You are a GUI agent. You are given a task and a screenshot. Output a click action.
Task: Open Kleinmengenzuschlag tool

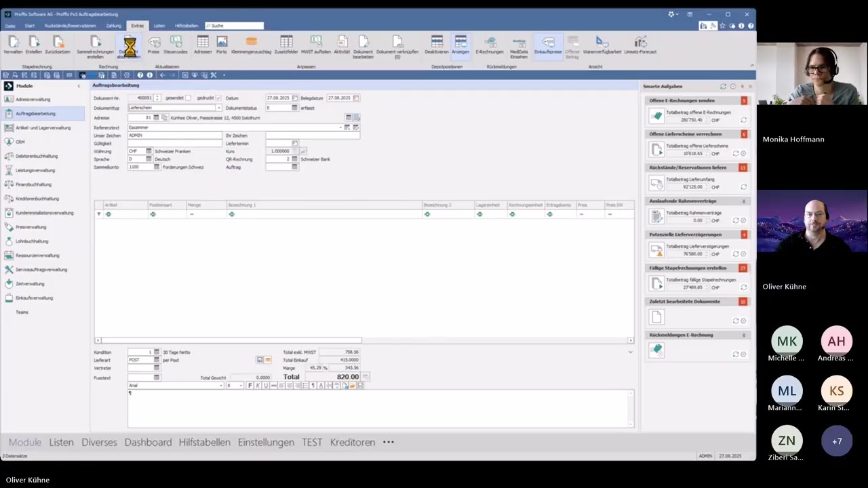click(251, 45)
